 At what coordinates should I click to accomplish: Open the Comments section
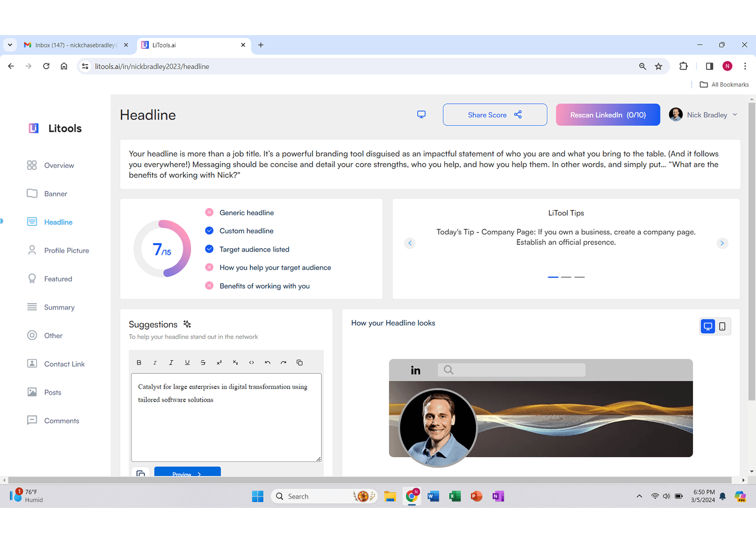53,421
